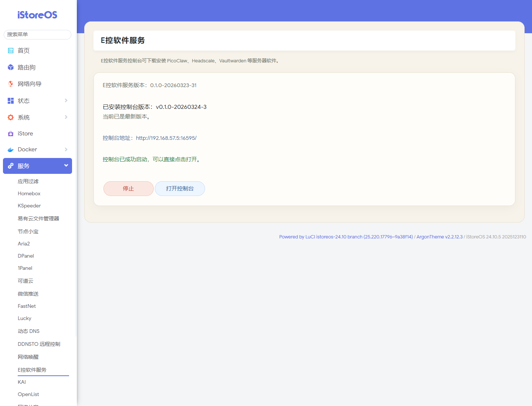Click the 打开控制台 button

pos(180,189)
